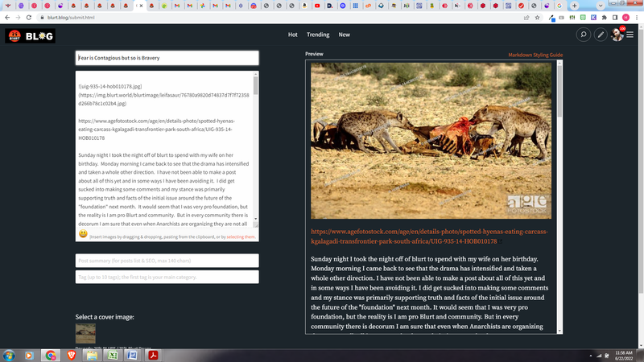Open Markdown Styling Guide link
644x362 pixels.
point(535,55)
